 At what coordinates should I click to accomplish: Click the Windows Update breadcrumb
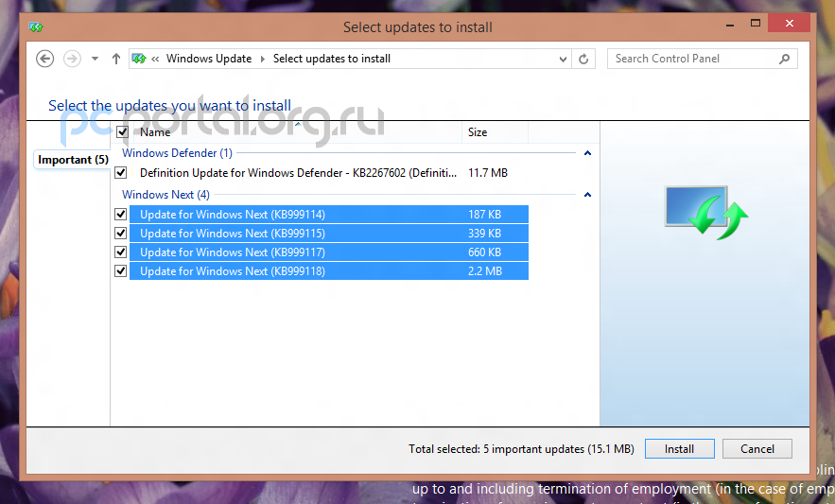coord(209,59)
